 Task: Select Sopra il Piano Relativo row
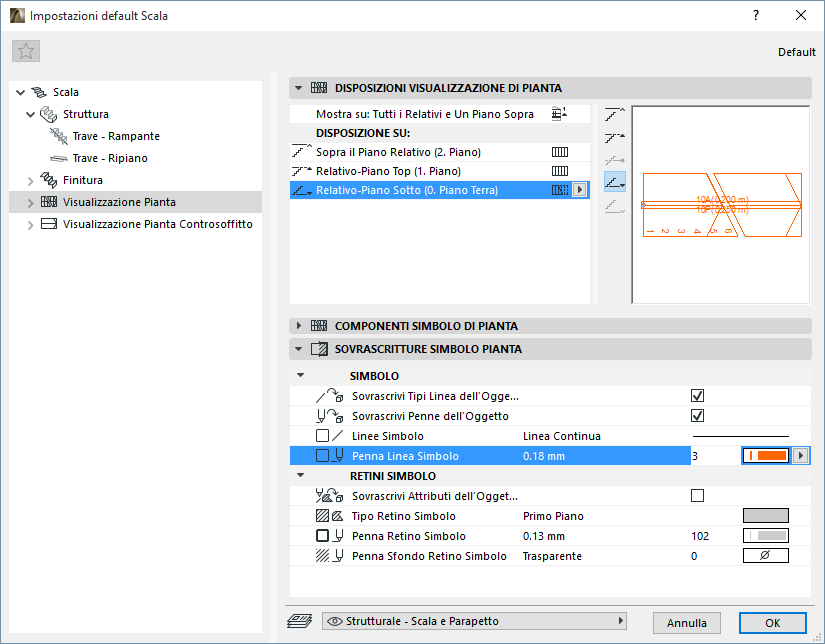tap(439, 152)
